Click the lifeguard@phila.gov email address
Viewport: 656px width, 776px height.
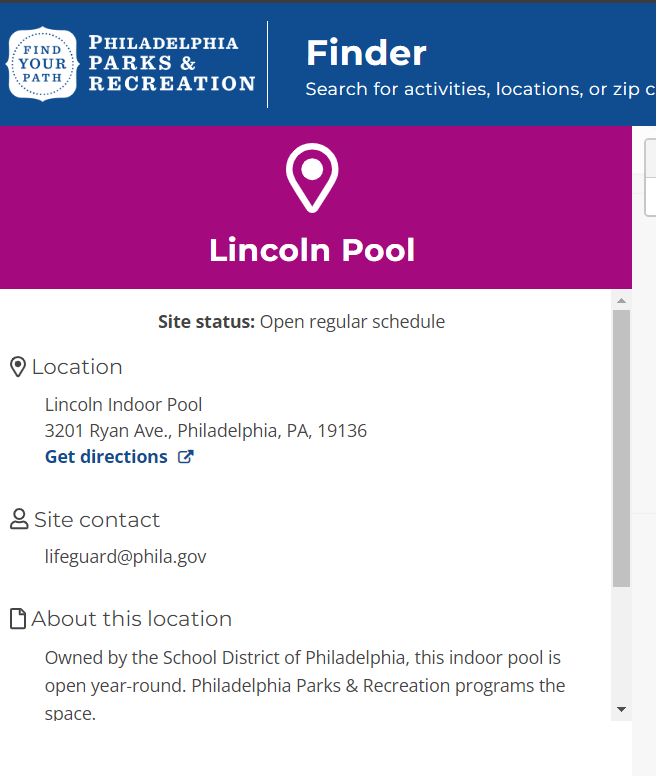click(125, 557)
